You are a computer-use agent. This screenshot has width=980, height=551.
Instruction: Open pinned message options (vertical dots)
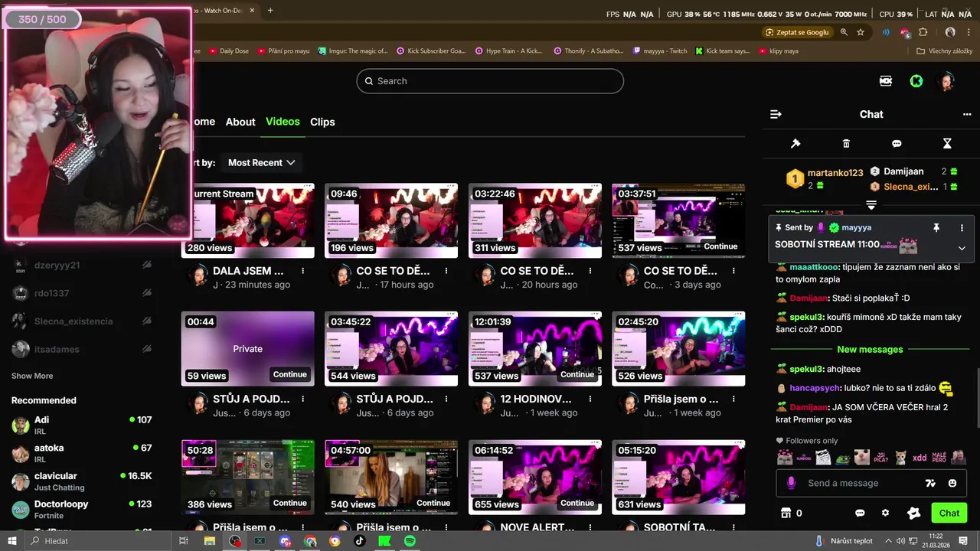point(962,228)
